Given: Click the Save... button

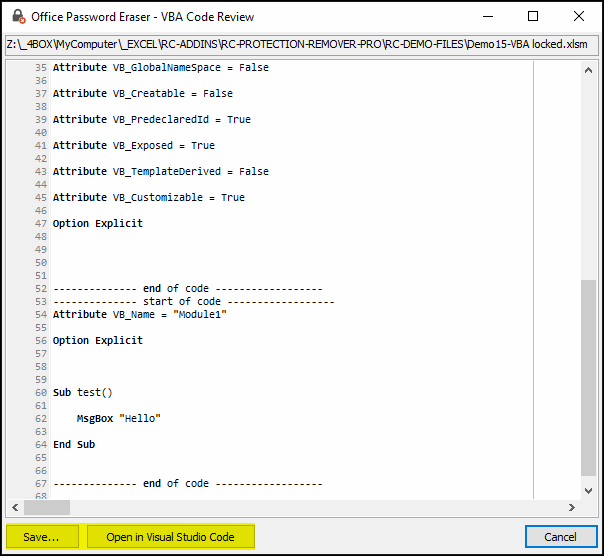Looking at the screenshot, I should point(42,536).
